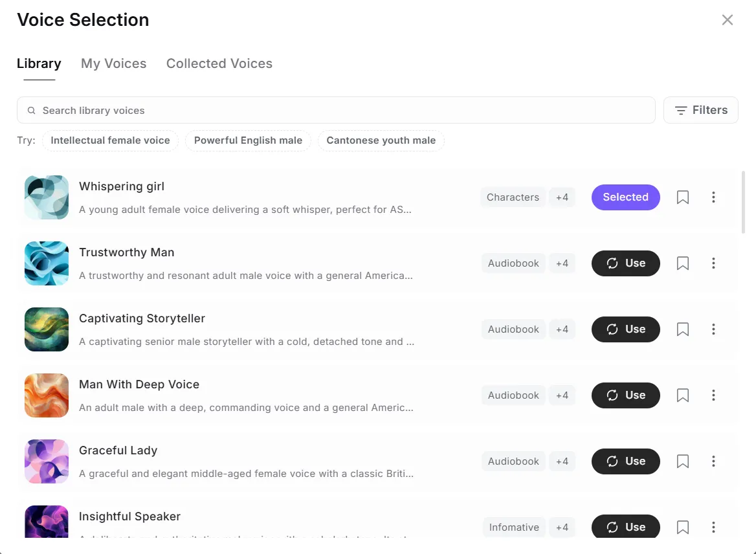Screen dimensions: 756x554
Task: Use the Trustworthy Man voice
Action: 625,263
